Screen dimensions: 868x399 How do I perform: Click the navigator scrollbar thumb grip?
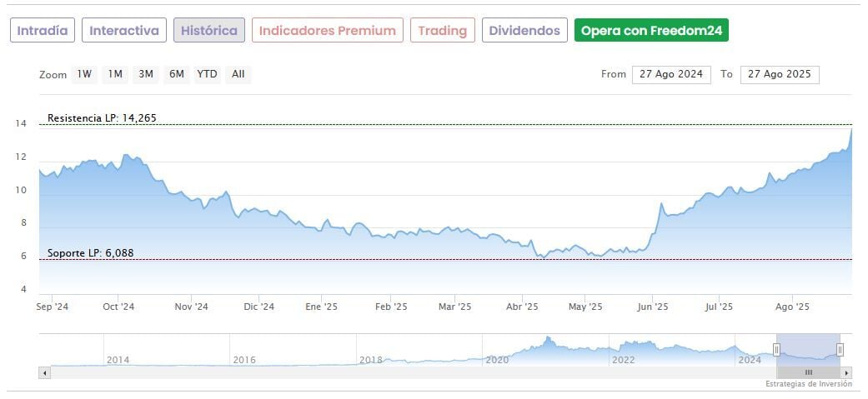coord(808,372)
